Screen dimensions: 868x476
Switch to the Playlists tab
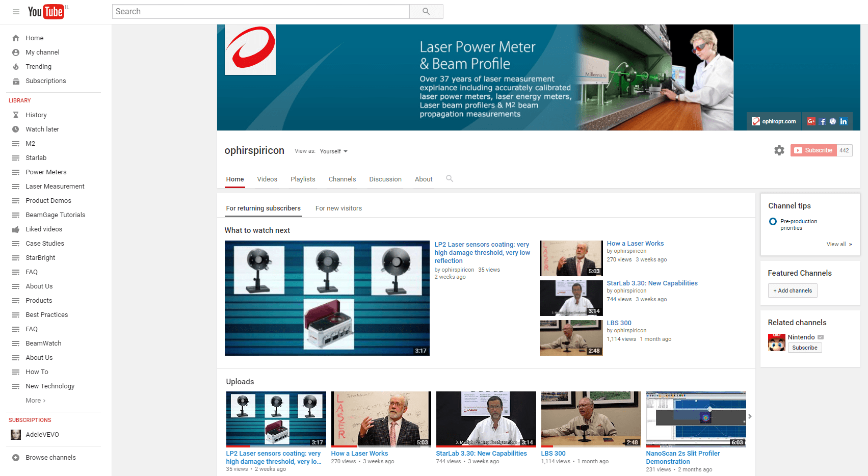click(x=303, y=179)
